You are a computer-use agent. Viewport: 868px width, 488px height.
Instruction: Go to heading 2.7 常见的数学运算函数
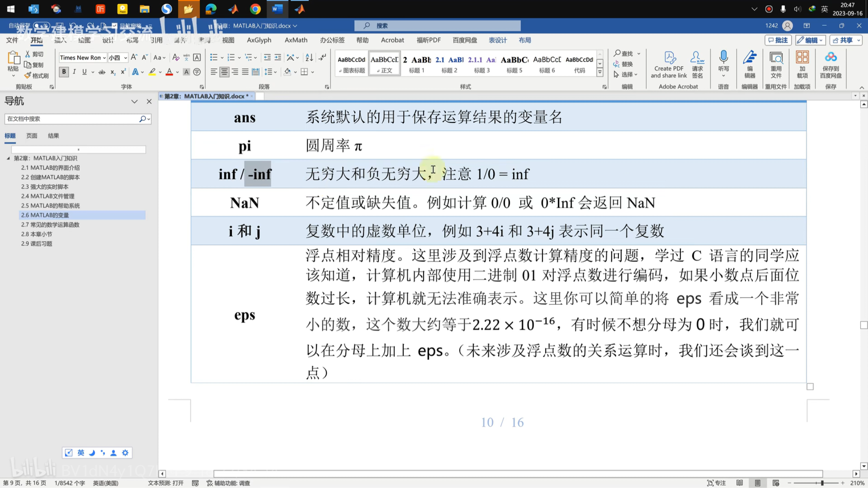(x=50, y=224)
